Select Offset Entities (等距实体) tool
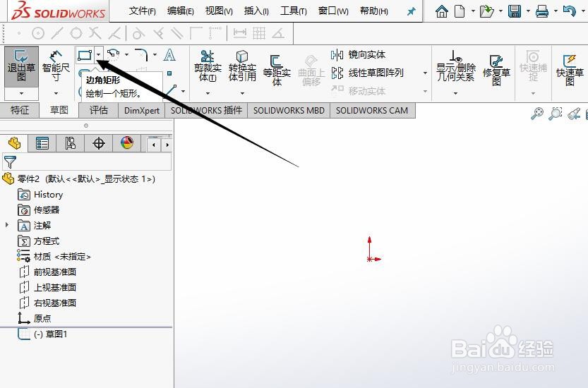 click(277, 71)
